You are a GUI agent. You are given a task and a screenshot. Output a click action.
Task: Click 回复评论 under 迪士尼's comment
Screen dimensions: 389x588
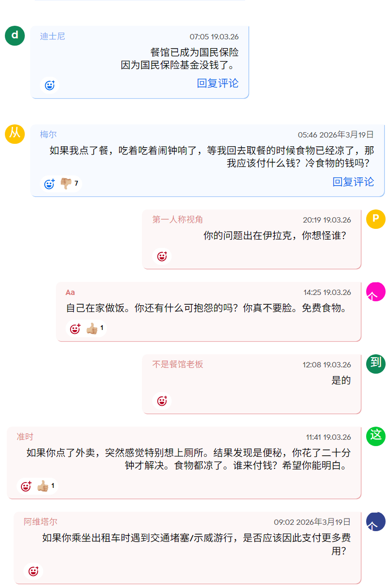pyautogui.click(x=218, y=83)
